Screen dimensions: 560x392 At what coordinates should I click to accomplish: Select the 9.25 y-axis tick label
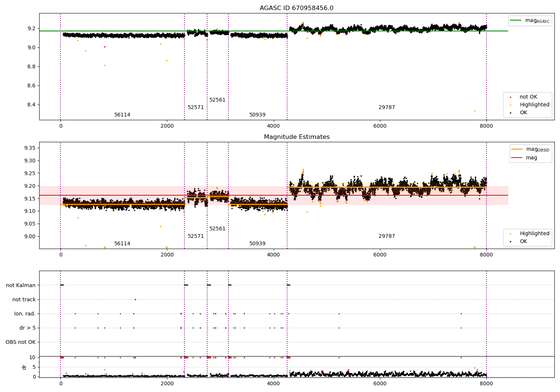click(x=29, y=174)
